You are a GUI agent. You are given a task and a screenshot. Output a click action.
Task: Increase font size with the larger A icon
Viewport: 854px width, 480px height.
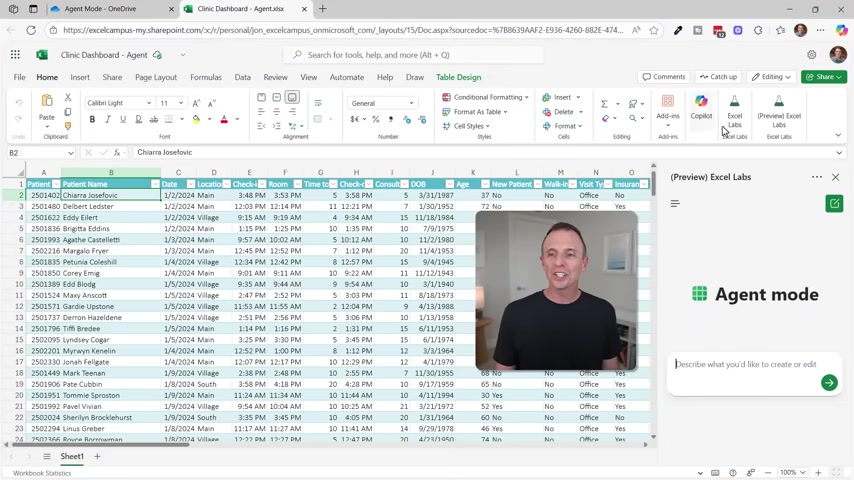[x=197, y=103]
